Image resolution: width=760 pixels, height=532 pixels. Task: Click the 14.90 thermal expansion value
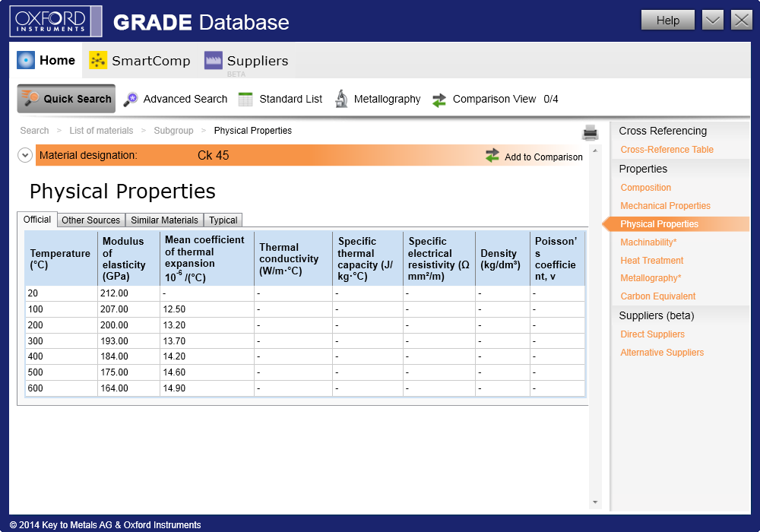coord(174,388)
